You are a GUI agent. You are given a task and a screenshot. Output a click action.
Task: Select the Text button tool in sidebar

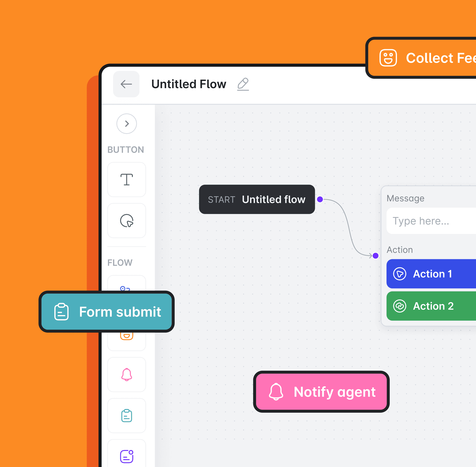[127, 180]
